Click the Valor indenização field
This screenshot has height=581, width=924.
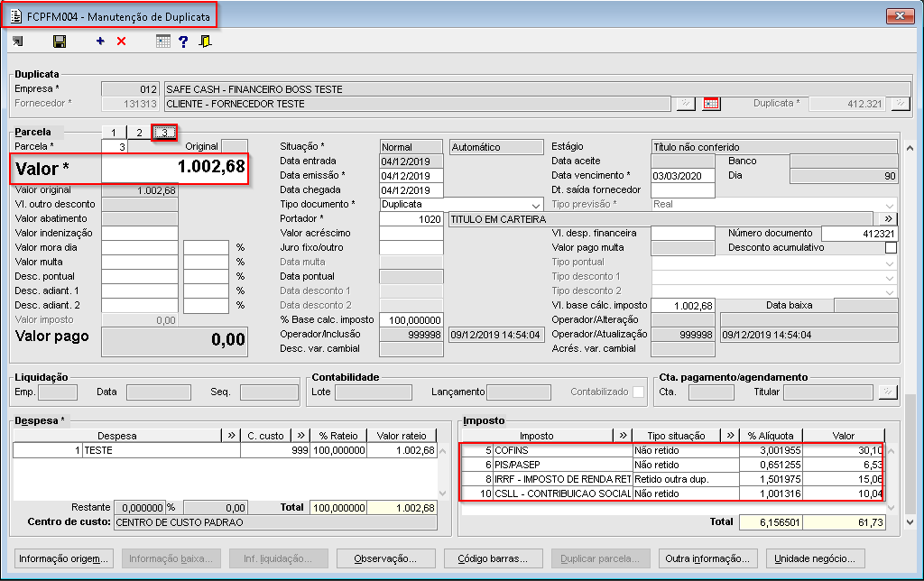[x=140, y=234]
